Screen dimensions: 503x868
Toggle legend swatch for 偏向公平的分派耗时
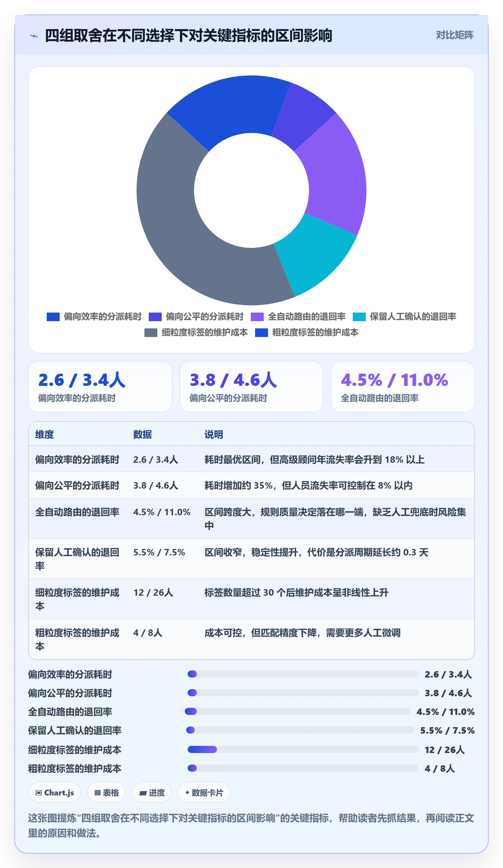(x=155, y=317)
